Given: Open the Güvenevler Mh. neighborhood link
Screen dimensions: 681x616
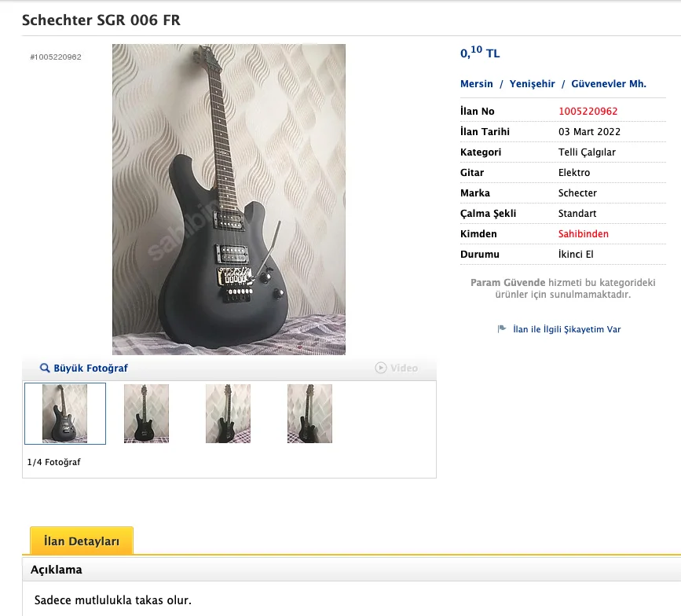Looking at the screenshot, I should click(x=609, y=84).
